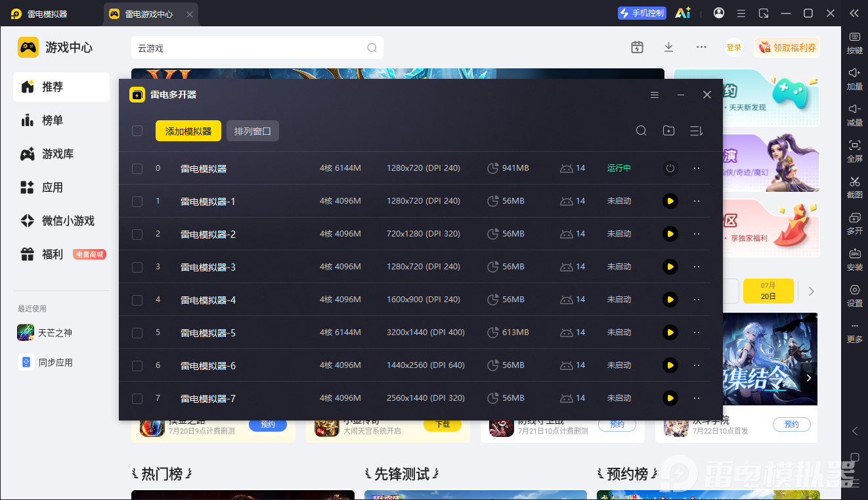Take a screenshot with 截图 scissors icon
Viewport: 868px width, 500px height.
(855, 187)
